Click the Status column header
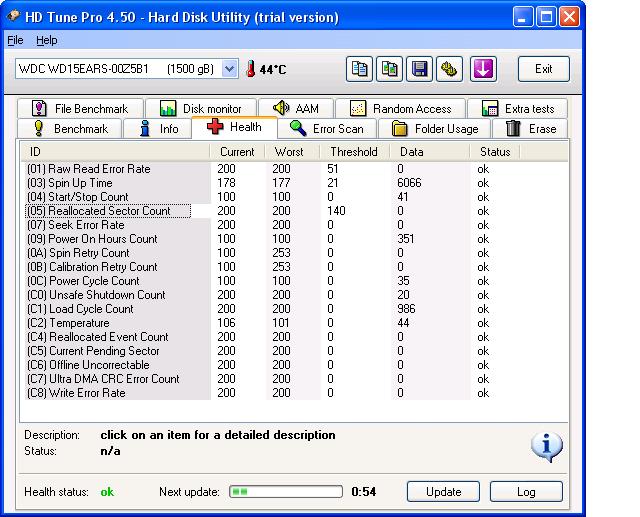Screen dimensions: 640x517 495,152
